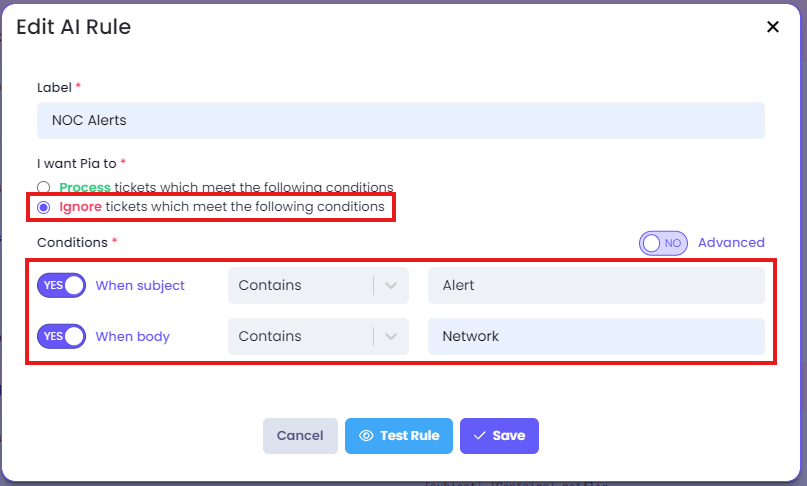
Task: Cancel editing the rule
Action: coord(300,436)
